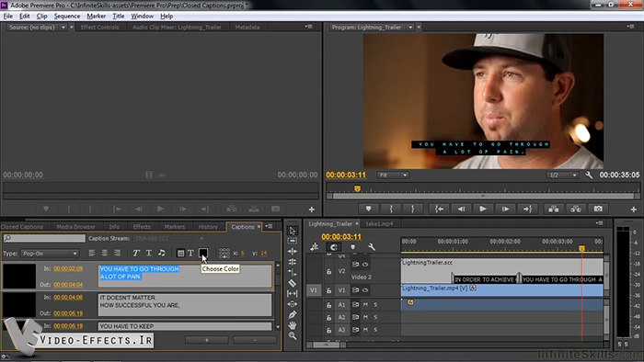Align caption text right

[118, 253]
